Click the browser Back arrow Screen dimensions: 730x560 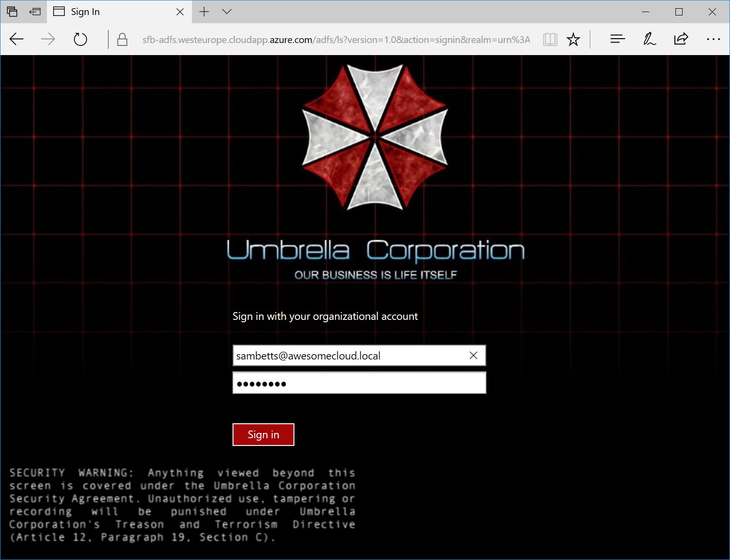(16, 39)
